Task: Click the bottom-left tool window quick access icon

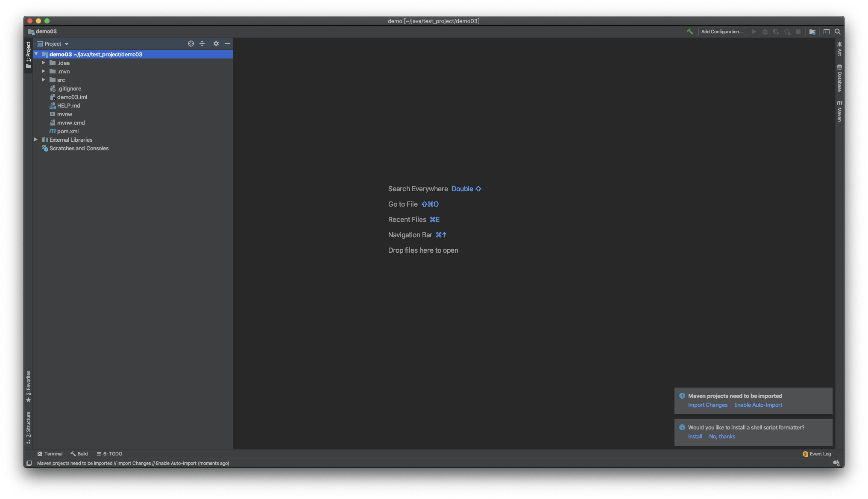Action: (29, 463)
